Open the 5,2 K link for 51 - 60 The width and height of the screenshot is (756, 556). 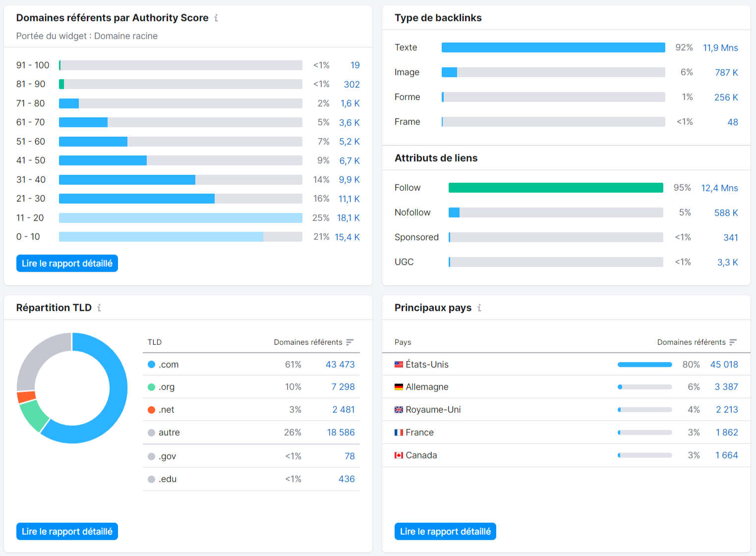pos(349,142)
